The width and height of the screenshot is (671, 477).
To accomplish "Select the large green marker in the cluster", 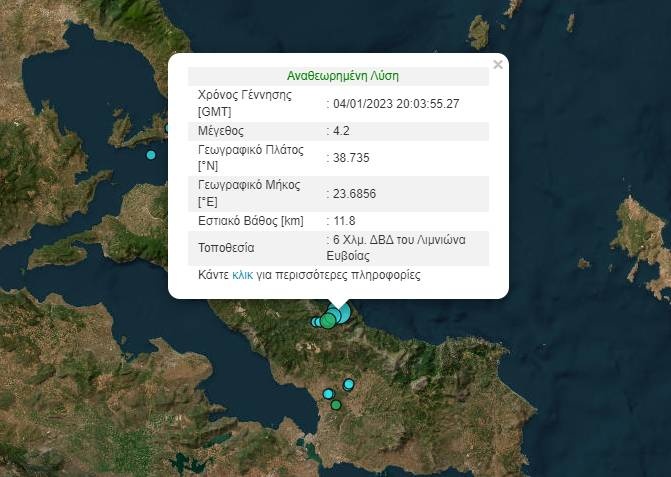I will pos(329,321).
